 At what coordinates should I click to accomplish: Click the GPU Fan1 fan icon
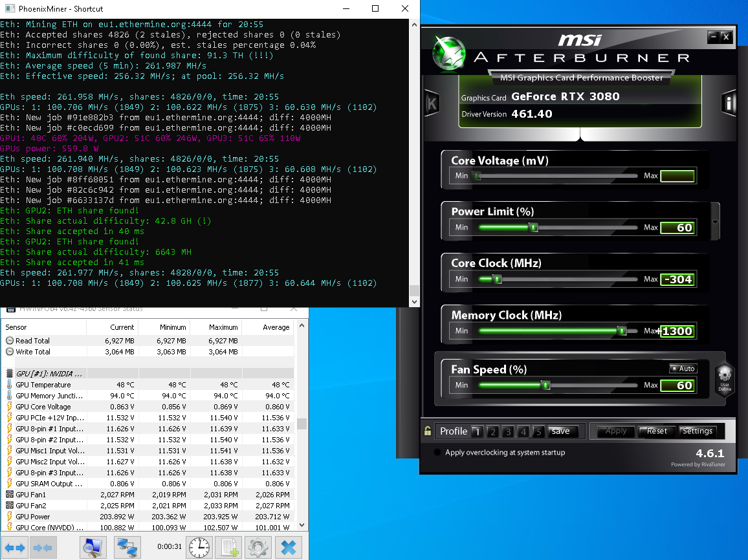click(x=10, y=495)
